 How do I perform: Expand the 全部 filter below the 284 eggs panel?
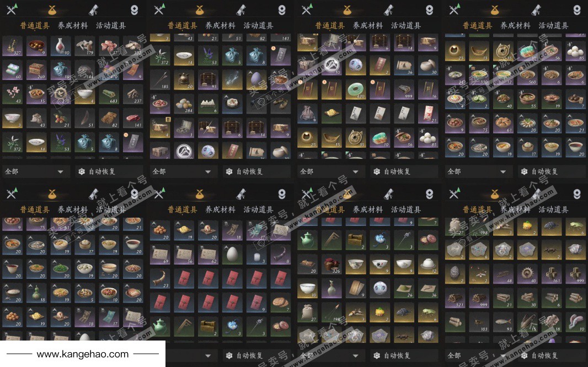(184, 171)
